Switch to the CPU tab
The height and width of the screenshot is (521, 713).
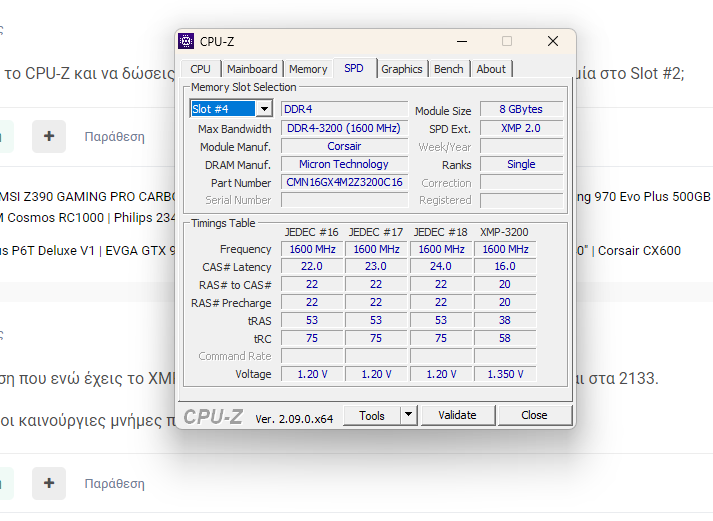tap(201, 69)
